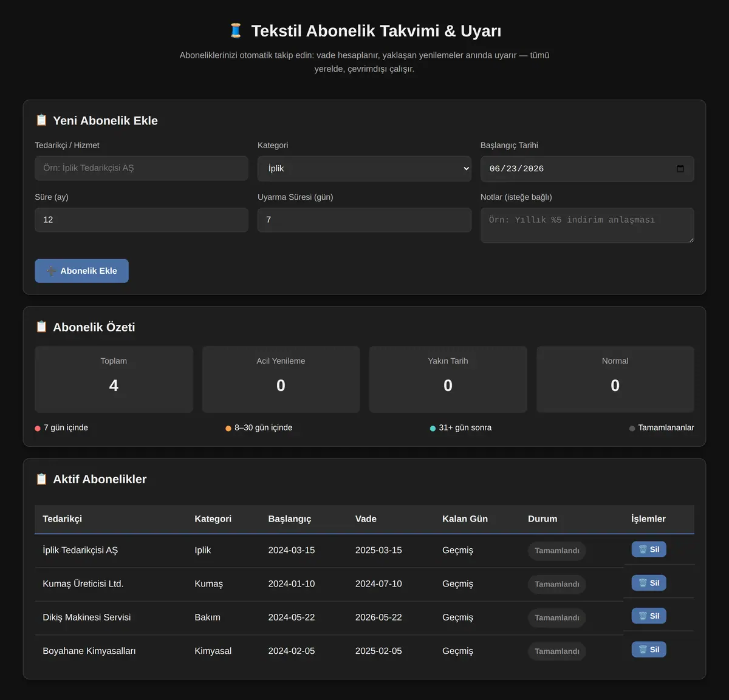729x700 pixels.
Task: Click the Süre (ay) field
Action: [142, 220]
